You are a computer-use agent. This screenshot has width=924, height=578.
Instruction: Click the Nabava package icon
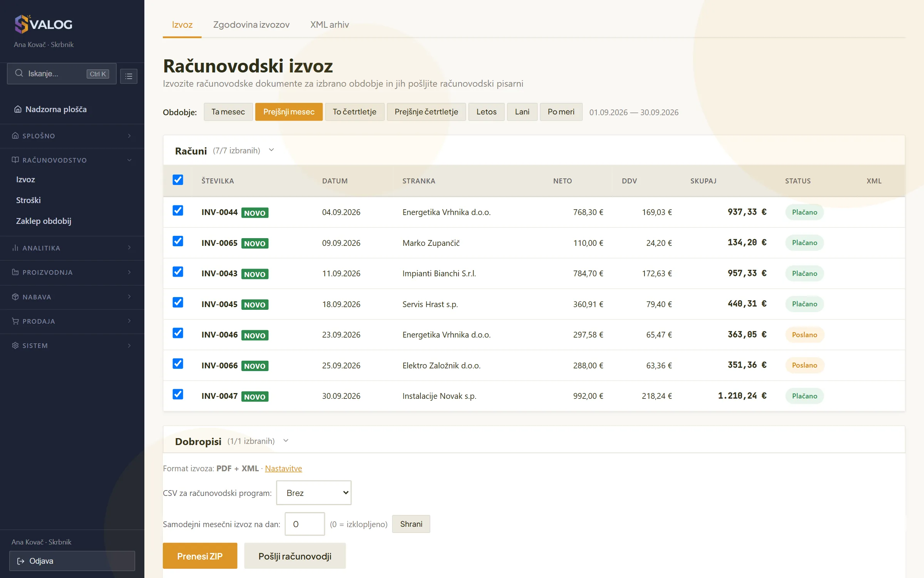point(15,297)
